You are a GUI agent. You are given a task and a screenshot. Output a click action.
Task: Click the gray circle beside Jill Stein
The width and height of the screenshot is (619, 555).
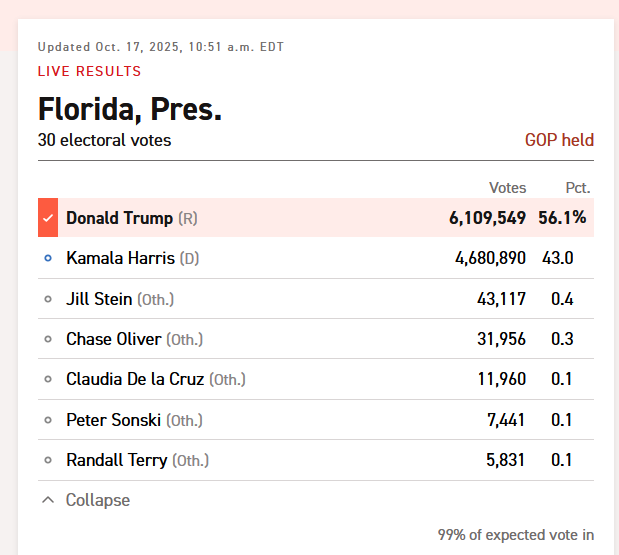[x=48, y=299]
